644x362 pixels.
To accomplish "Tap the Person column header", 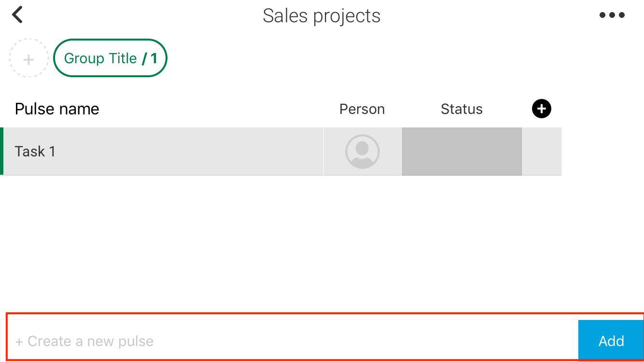I will click(x=362, y=109).
